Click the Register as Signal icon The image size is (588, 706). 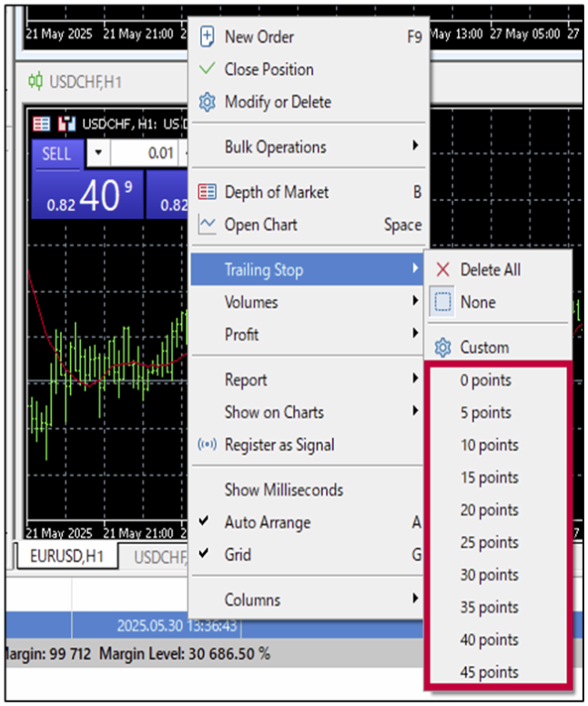pos(208,445)
